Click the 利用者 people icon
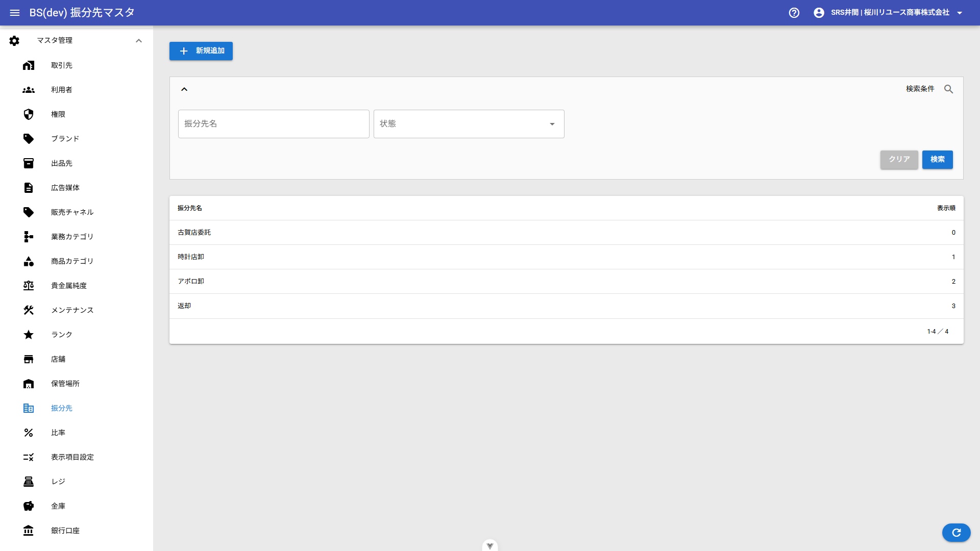Screen dimensions: 980x551 [29, 90]
